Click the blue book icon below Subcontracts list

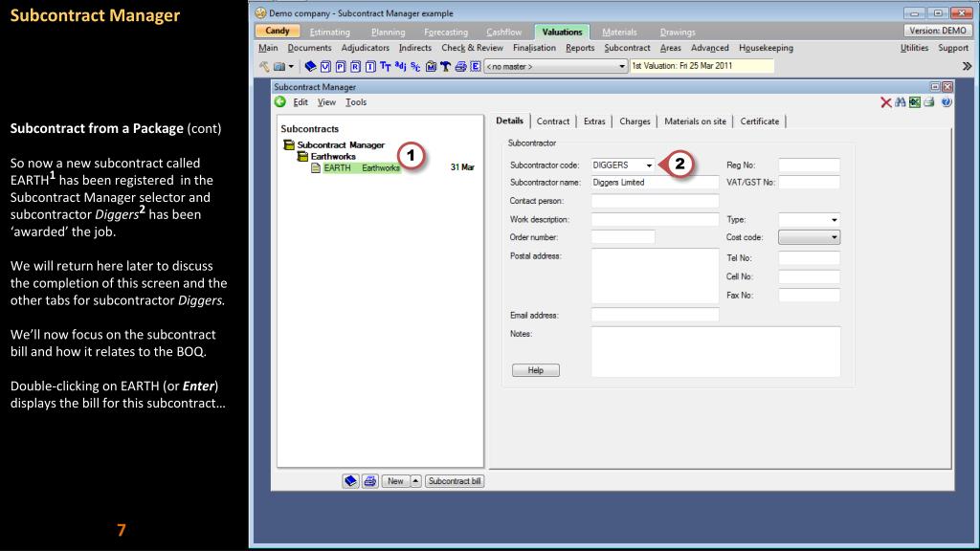[x=346, y=480]
